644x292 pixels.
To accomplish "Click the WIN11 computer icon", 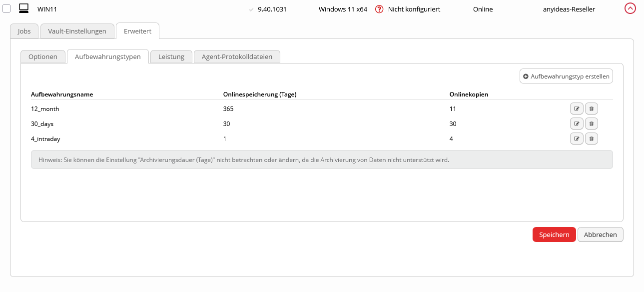I will coord(23,8).
